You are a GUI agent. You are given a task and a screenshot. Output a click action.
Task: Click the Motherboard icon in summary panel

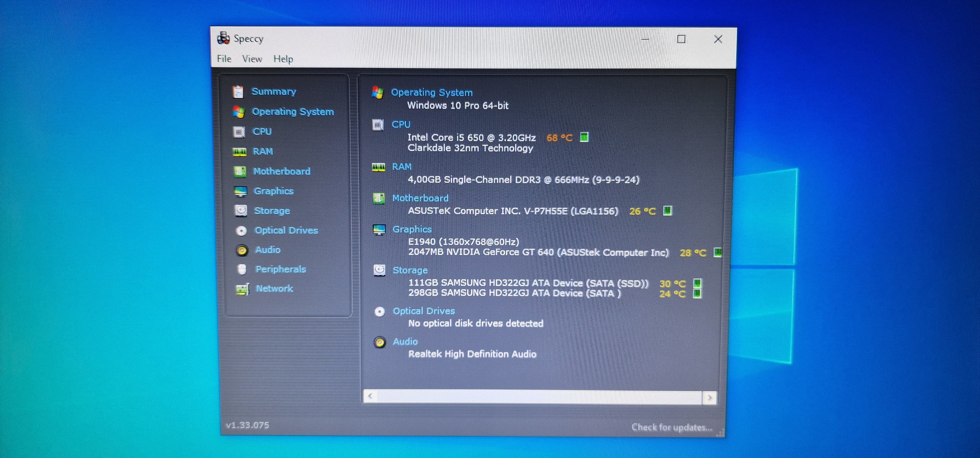coord(379,198)
